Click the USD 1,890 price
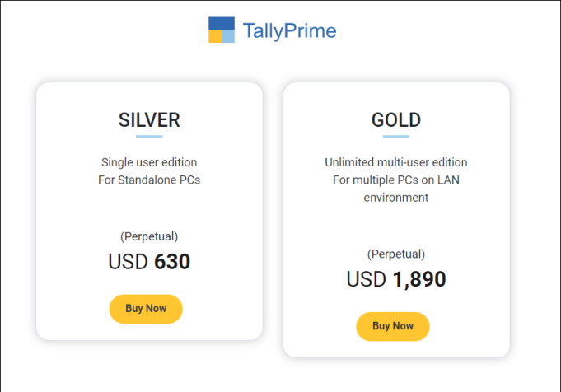This screenshot has height=392, width=561. coord(396,279)
